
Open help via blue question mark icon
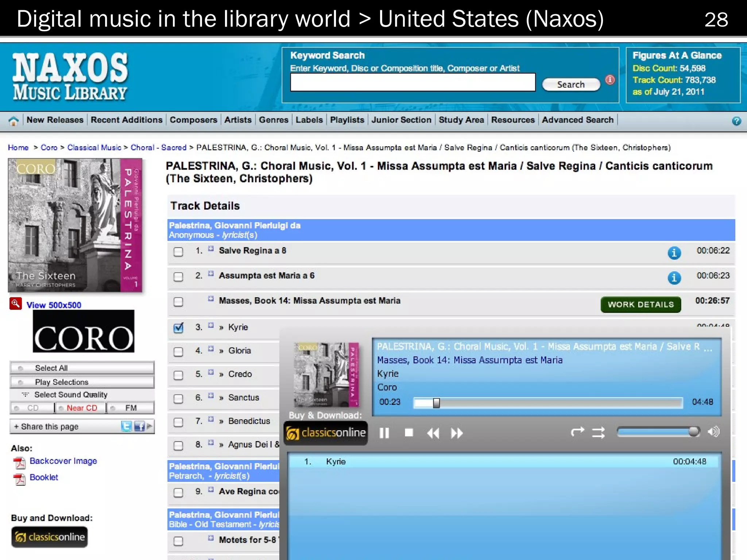point(736,121)
